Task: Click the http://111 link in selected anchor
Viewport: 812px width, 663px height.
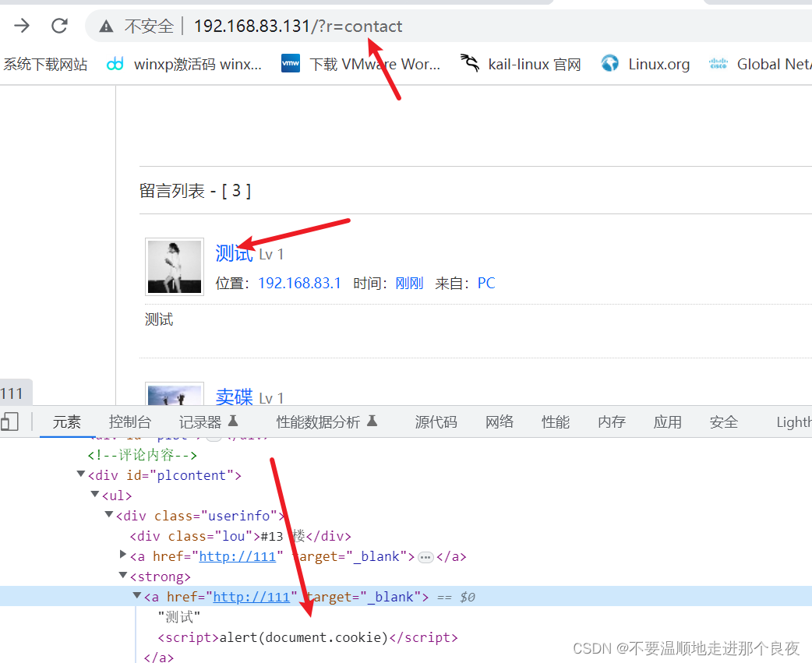Action: [x=252, y=597]
